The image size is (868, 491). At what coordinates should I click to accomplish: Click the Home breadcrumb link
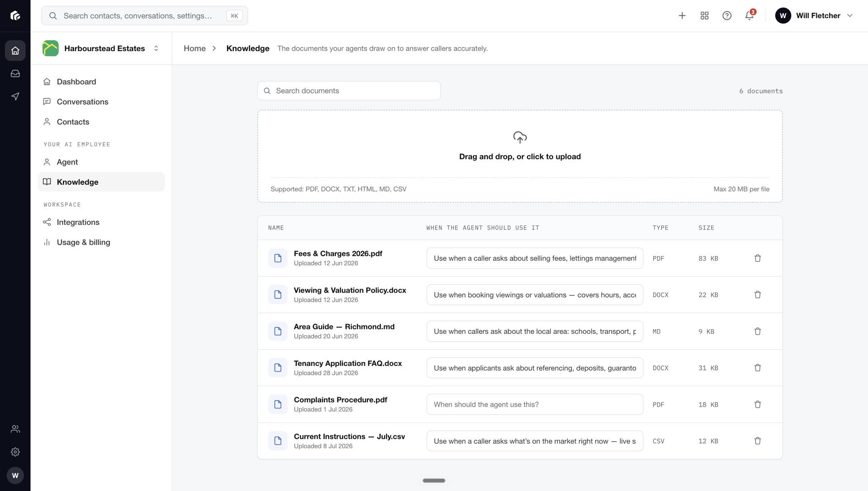194,48
